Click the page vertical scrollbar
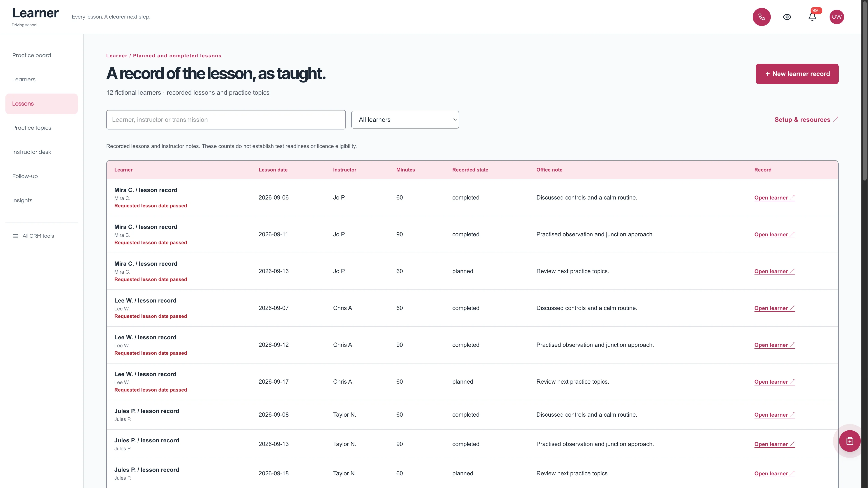Image resolution: width=868 pixels, height=488 pixels. 865,91
